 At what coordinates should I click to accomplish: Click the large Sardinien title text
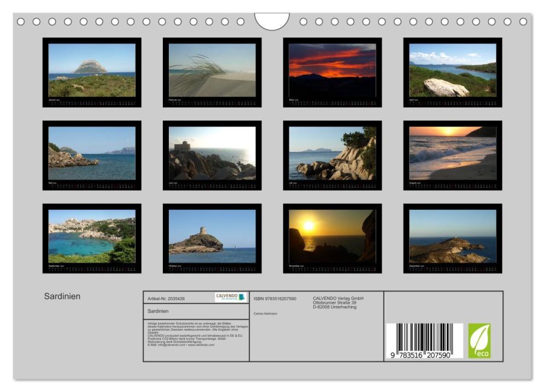(62, 296)
